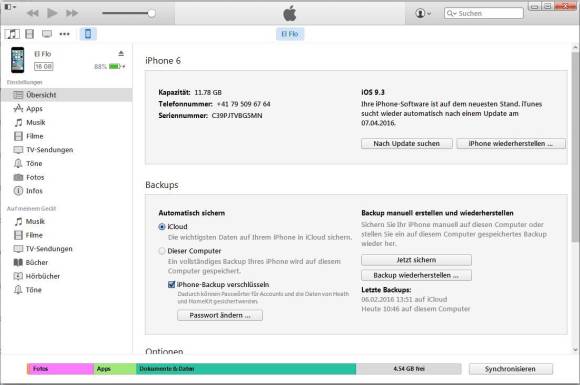Viewport: 580px width, 385px height.
Task: Open the Music library icon
Action: [x=12, y=34]
